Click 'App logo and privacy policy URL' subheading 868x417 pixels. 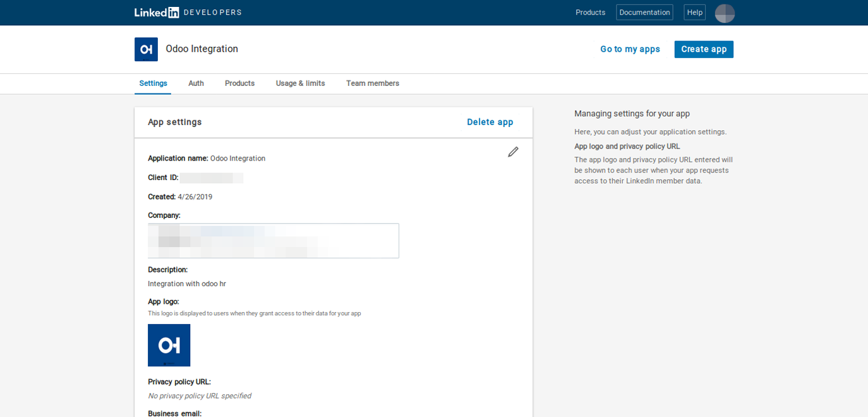627,147
